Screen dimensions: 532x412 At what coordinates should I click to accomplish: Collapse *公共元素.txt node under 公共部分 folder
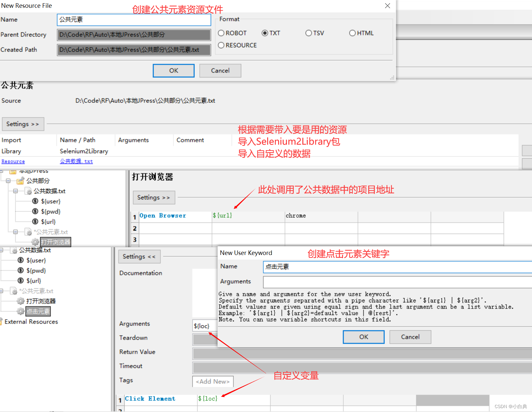(x=15, y=232)
